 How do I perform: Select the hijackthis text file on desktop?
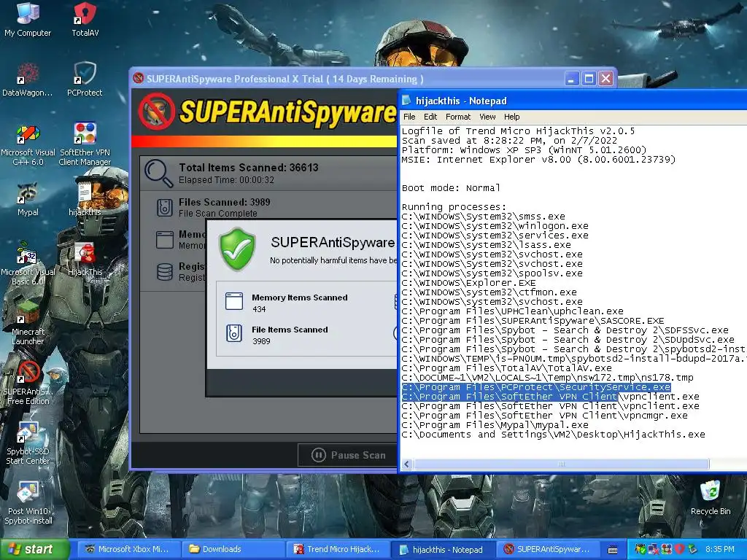pos(85,199)
